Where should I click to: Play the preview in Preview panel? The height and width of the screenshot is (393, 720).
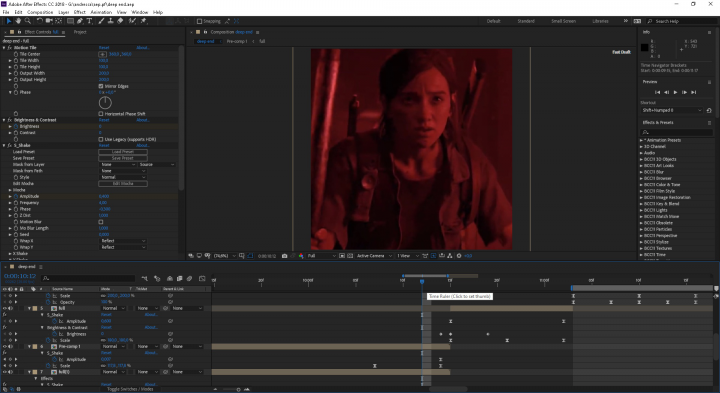coord(675,92)
